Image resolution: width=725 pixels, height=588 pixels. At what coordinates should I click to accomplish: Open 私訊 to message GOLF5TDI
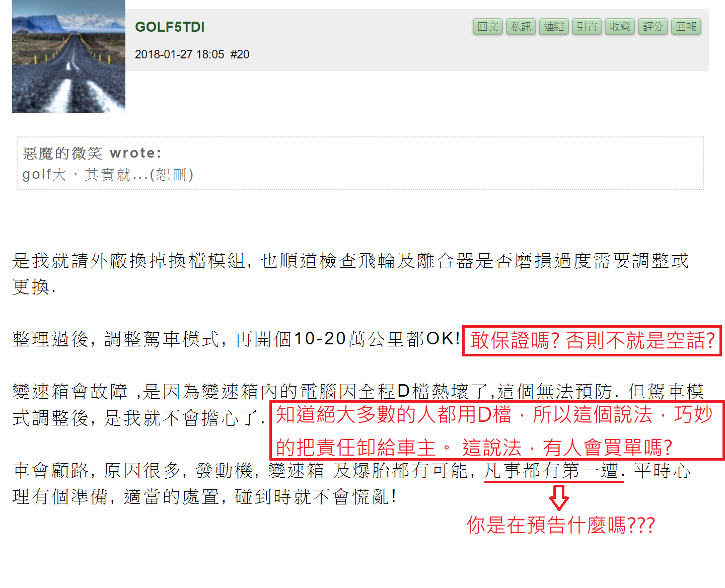coord(521,27)
